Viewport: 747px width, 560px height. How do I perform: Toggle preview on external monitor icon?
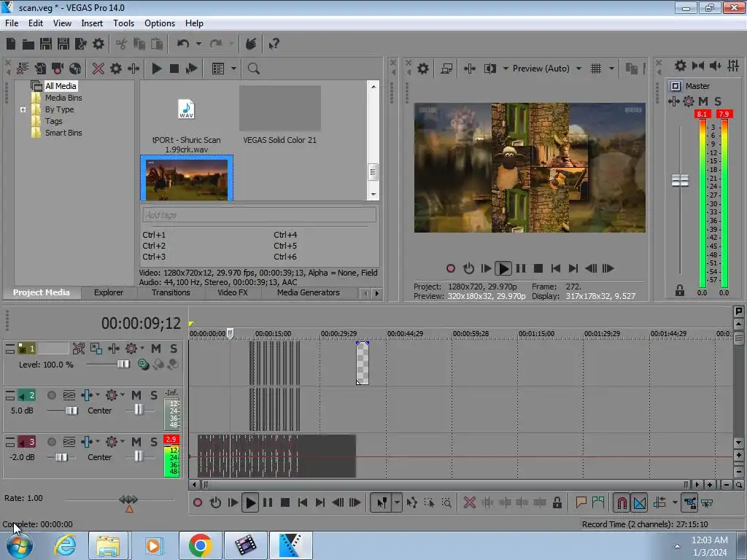[446, 69]
